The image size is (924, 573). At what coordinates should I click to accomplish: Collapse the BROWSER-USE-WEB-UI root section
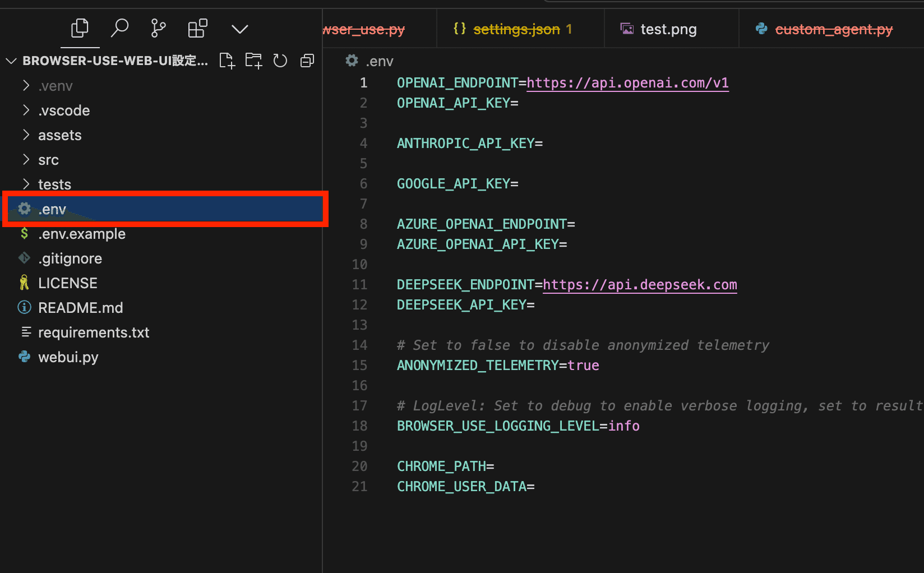(11, 61)
